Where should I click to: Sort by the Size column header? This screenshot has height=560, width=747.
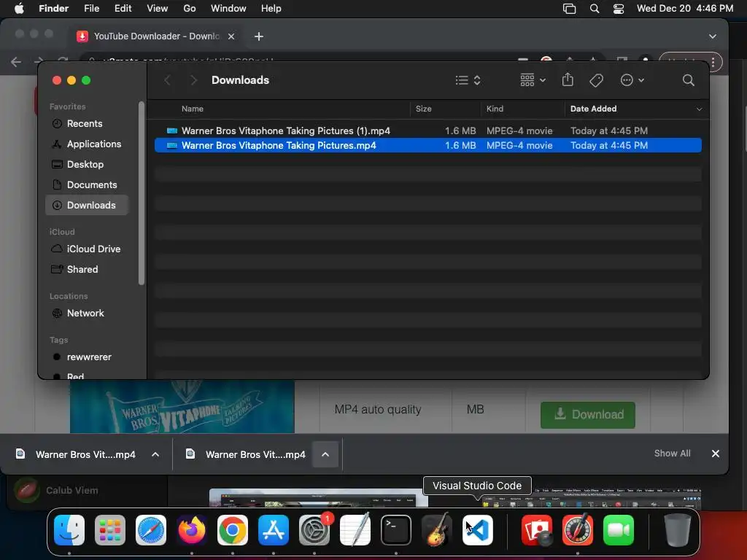click(x=423, y=109)
